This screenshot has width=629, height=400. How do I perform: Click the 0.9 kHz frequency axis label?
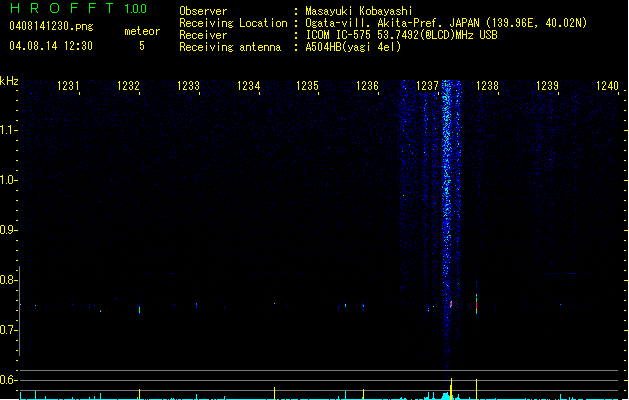(x=7, y=230)
